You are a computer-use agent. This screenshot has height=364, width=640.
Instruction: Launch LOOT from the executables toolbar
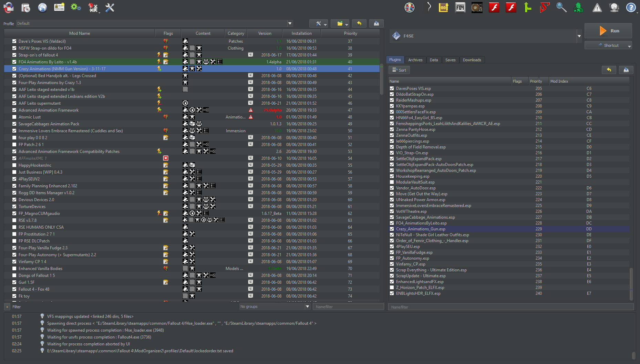[443, 8]
